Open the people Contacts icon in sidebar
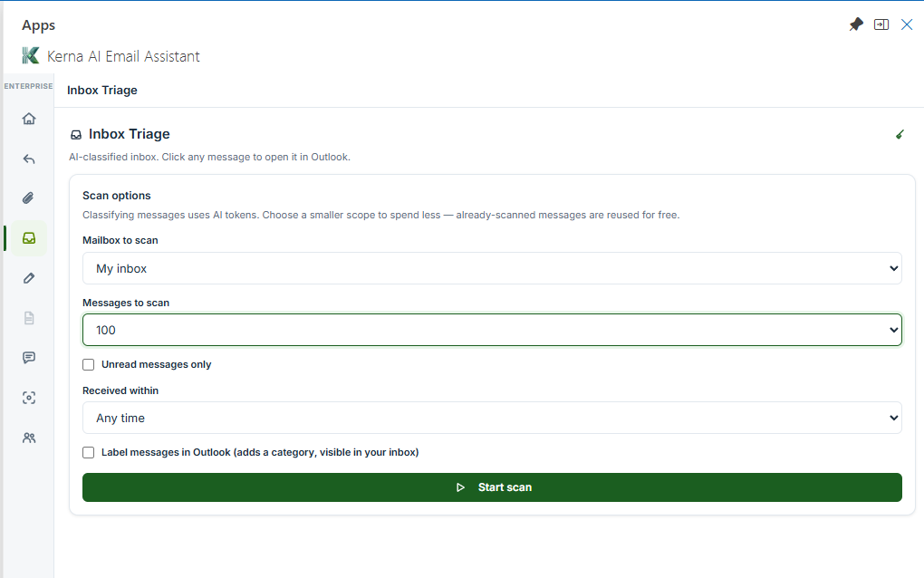This screenshot has height=578, width=924. tap(29, 438)
